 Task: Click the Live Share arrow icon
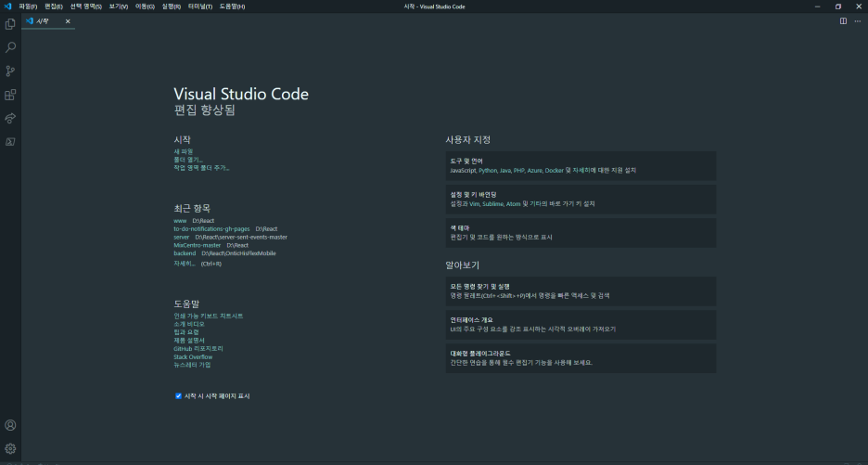10,118
